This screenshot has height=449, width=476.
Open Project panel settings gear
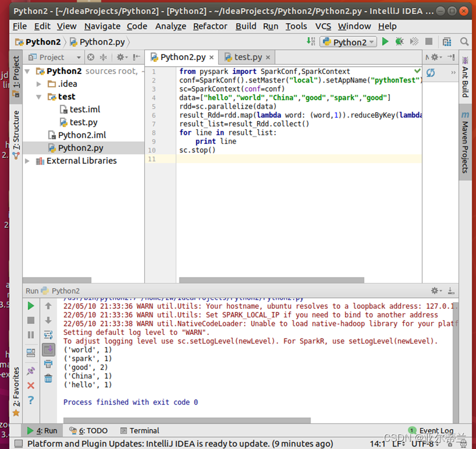[122, 57]
